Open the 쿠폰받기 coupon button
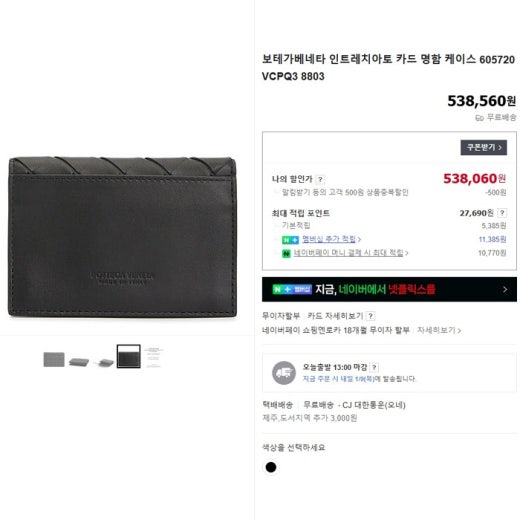 pyautogui.click(x=484, y=147)
